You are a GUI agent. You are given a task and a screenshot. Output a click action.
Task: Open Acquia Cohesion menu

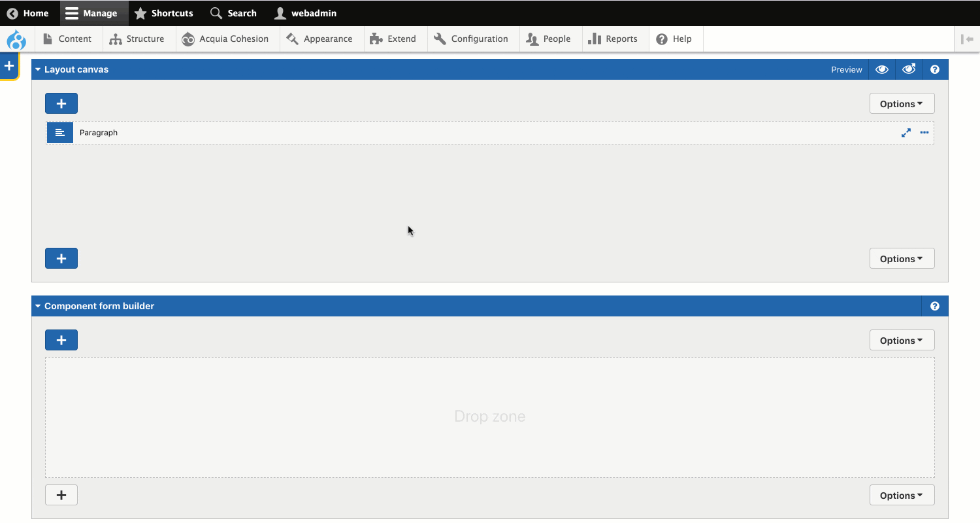click(225, 39)
